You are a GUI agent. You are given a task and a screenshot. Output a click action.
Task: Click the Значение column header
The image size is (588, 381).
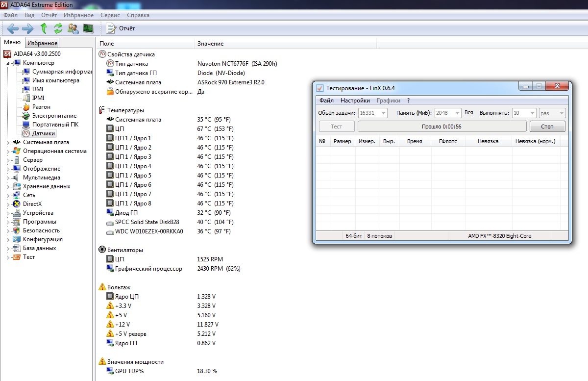[x=286, y=44]
